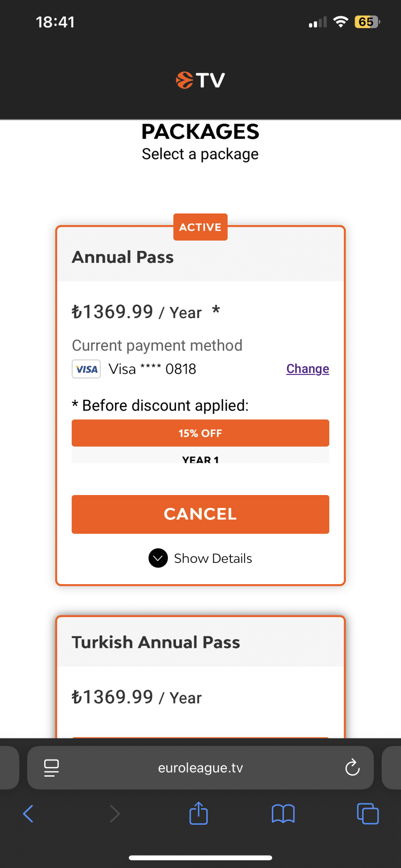Open the Safari share sheet
Viewport: 401px width, 868px height.
(x=199, y=814)
